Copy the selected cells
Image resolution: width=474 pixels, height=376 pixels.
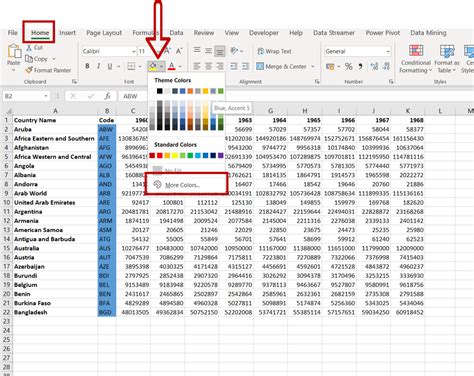(x=29, y=59)
